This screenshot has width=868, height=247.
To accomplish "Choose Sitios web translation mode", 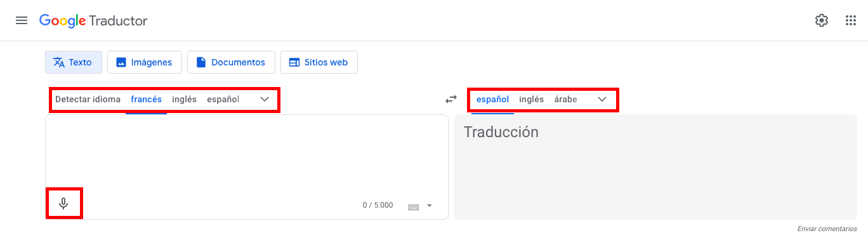I will (319, 62).
